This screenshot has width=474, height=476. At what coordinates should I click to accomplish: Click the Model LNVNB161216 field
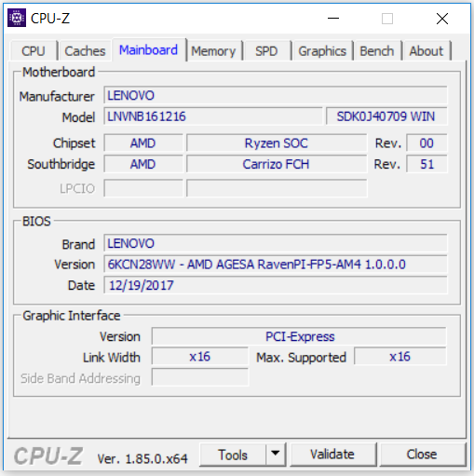213,116
